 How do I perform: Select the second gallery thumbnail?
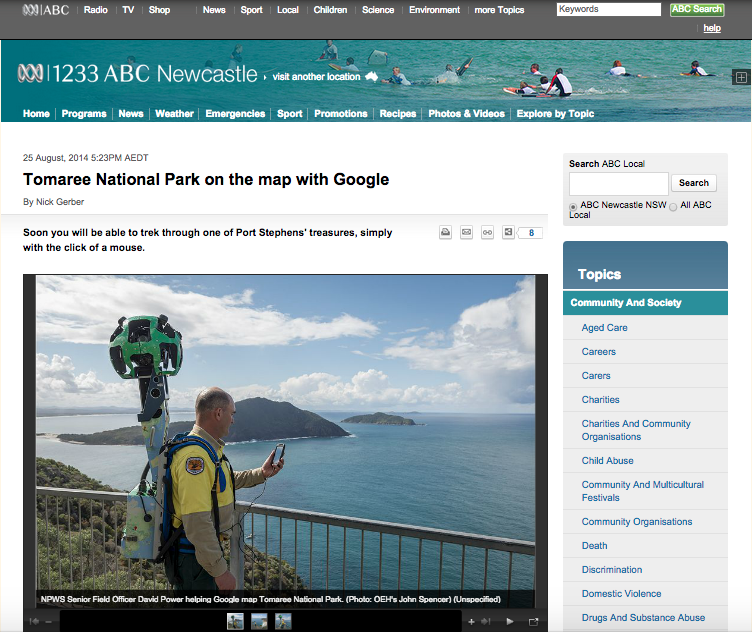tap(259, 621)
